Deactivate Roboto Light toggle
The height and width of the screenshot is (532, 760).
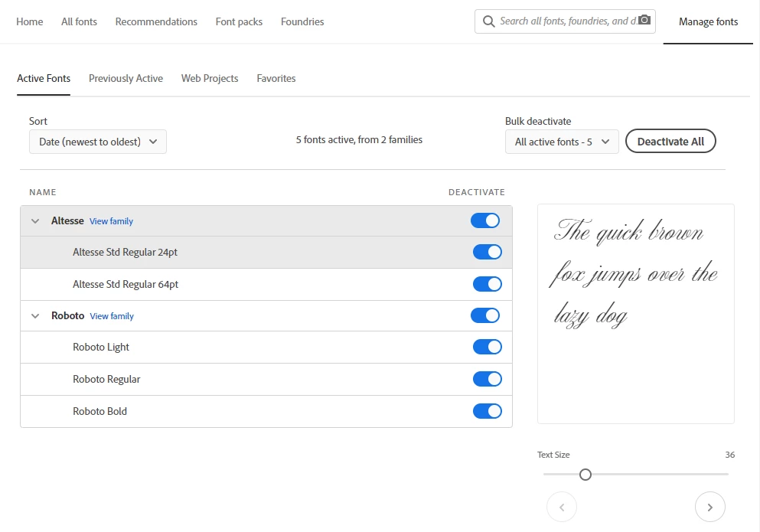click(x=487, y=348)
